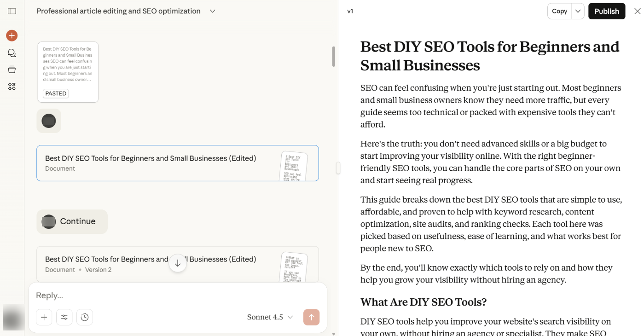Open the chats history icon in sidebar
The image size is (644, 336).
(x=12, y=53)
